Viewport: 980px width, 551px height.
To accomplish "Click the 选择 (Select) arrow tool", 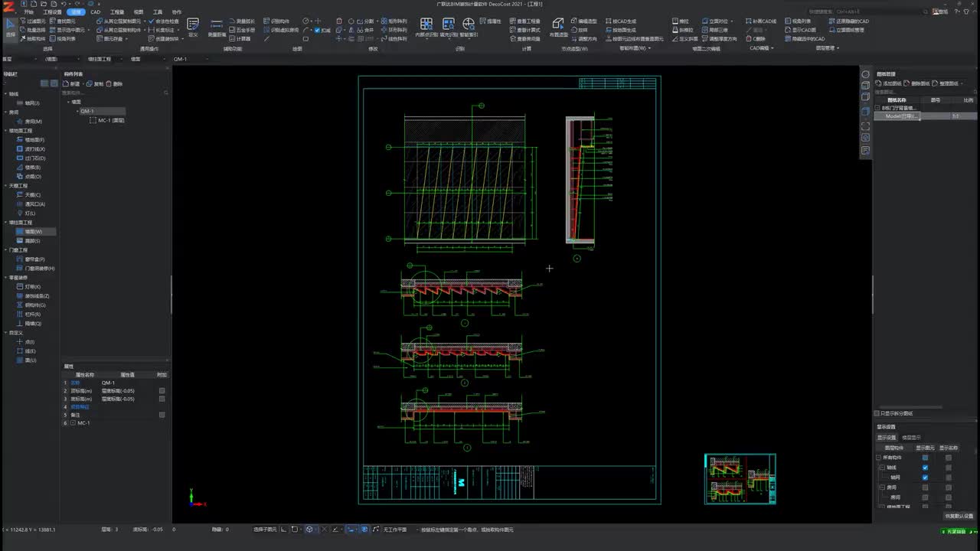I will pos(11,26).
